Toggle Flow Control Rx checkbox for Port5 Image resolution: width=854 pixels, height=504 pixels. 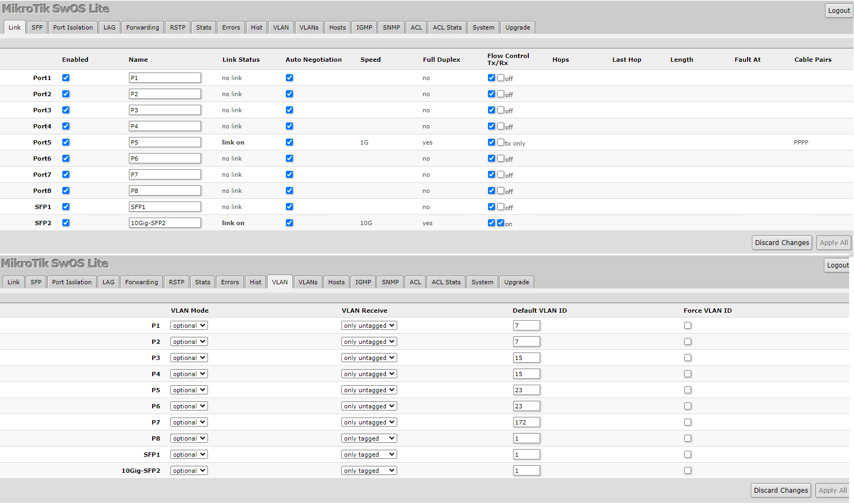coord(500,142)
